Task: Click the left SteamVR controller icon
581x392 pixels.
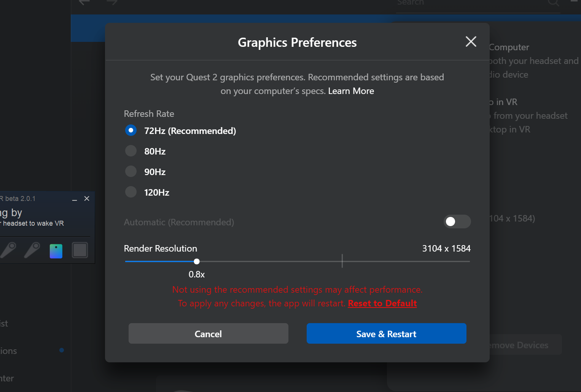Action: [x=9, y=250]
